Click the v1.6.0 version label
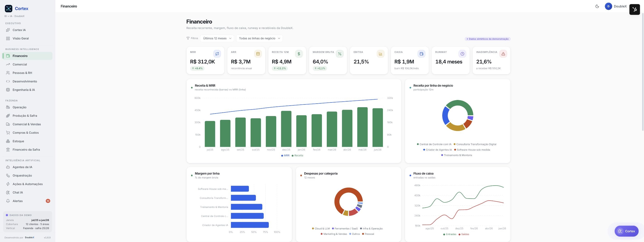The height and width of the screenshot is (242, 644). [47, 237]
